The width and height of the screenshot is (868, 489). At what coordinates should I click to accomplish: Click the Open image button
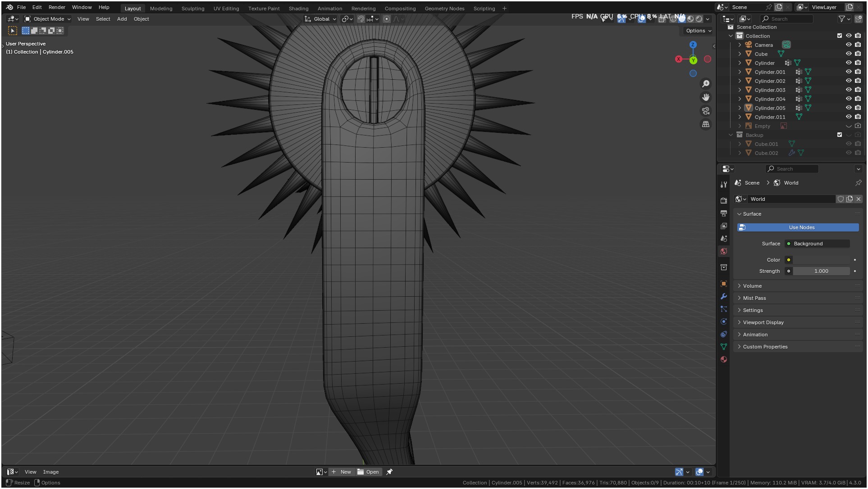[x=368, y=472]
